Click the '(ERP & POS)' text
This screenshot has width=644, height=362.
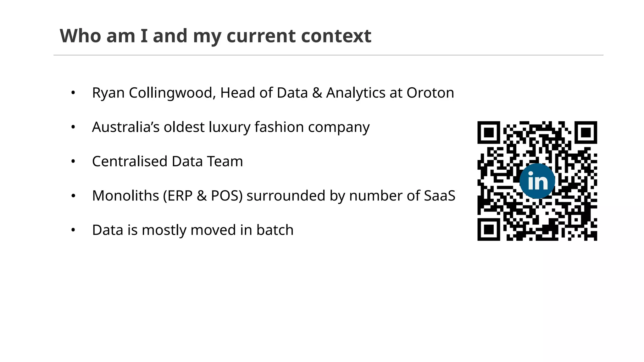coord(203,196)
